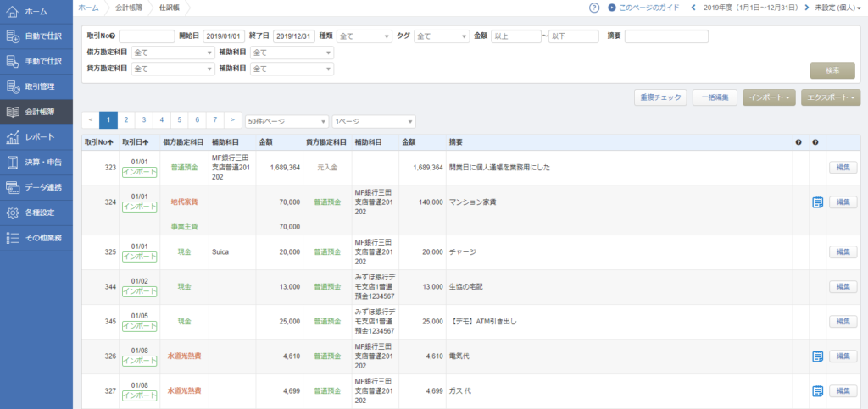Viewport: 868px width, 409px height.
Task: Open the 貸方勘定科目 dropdown
Action: coord(173,69)
